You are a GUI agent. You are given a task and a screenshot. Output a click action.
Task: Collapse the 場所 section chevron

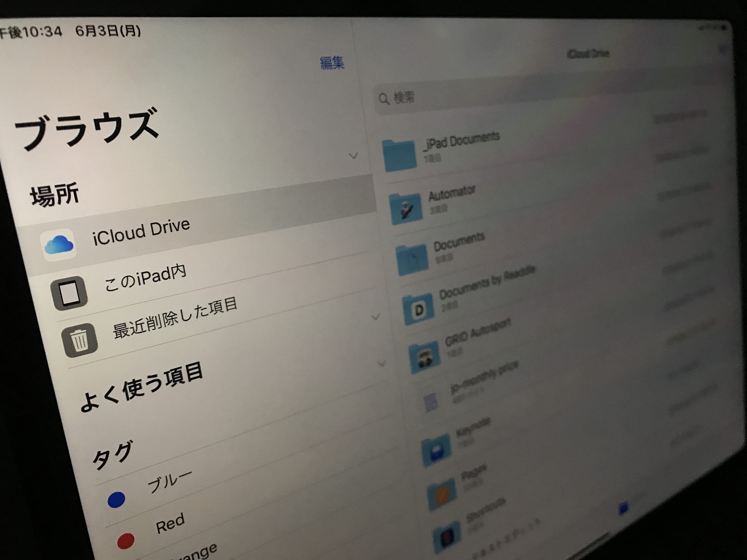[x=353, y=156]
